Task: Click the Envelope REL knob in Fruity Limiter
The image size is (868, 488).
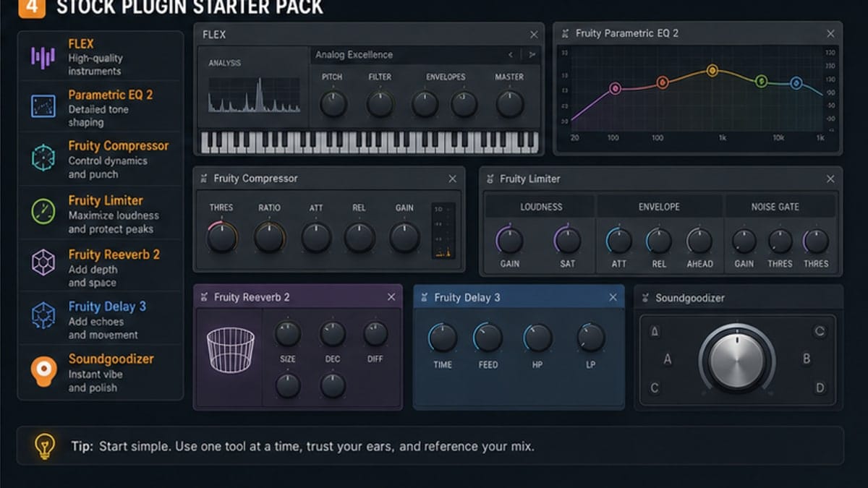Action: (659, 241)
